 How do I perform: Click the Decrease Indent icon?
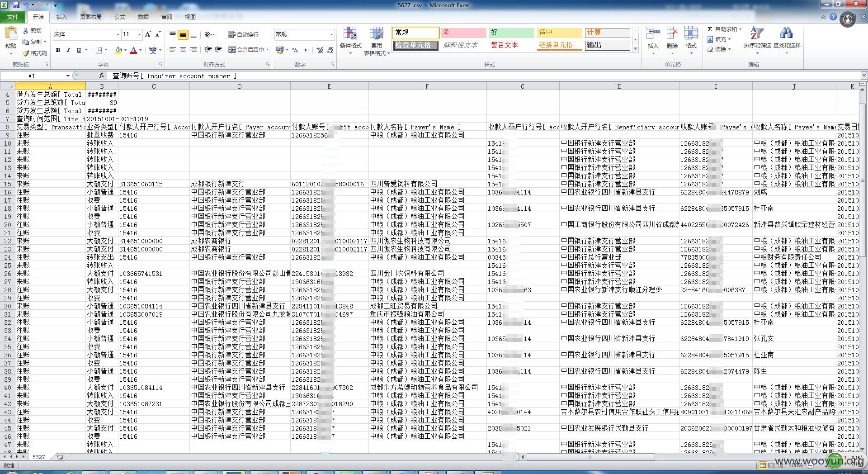point(208,50)
